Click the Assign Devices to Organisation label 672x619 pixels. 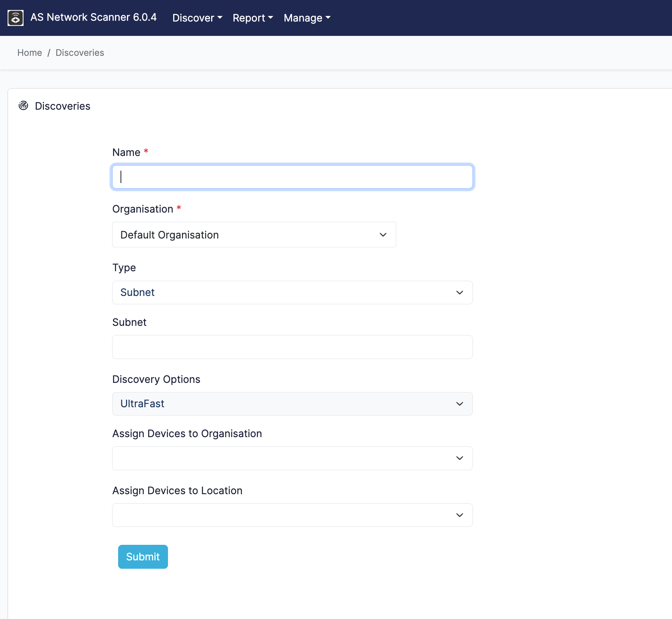pyautogui.click(x=187, y=434)
